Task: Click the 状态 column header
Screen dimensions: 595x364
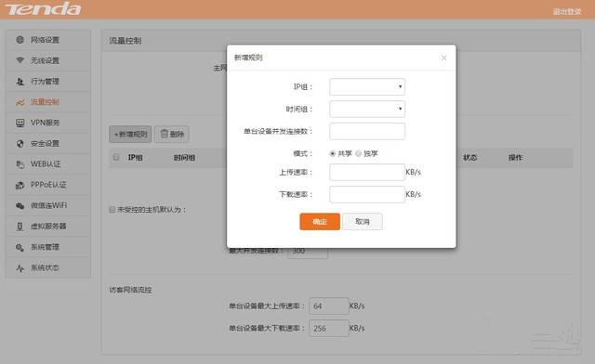Action: tap(469, 157)
